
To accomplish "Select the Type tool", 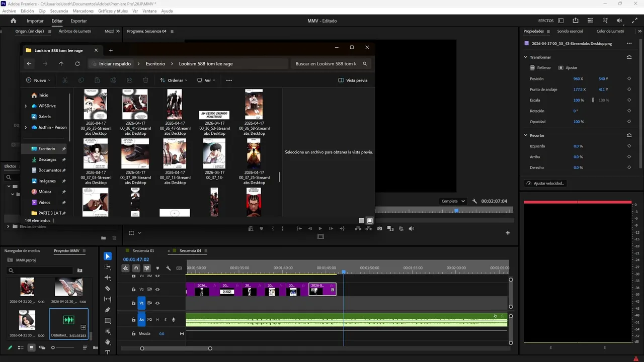I will 108,352.
